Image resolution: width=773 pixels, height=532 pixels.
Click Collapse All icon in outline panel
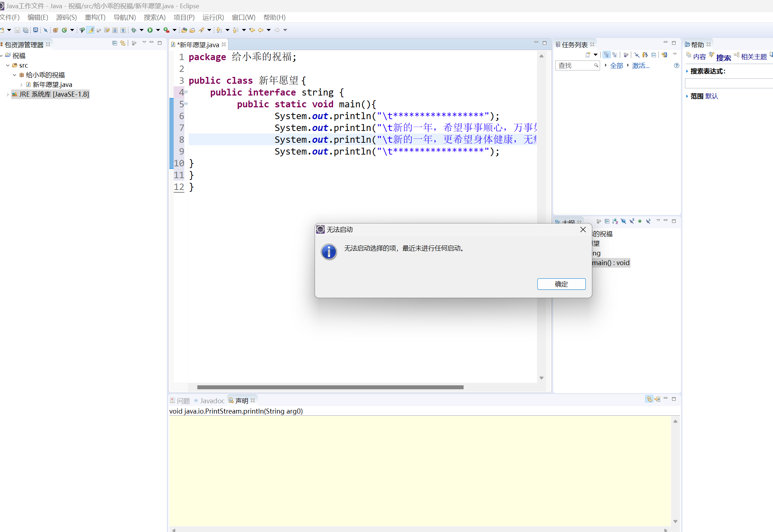[x=607, y=221]
